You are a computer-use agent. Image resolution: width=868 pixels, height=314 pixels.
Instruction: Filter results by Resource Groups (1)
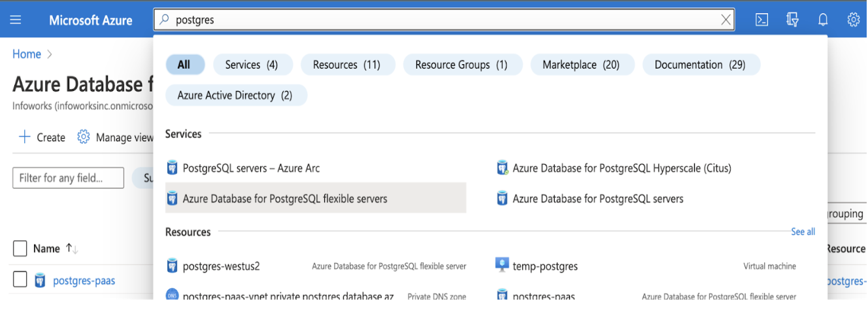tap(462, 65)
